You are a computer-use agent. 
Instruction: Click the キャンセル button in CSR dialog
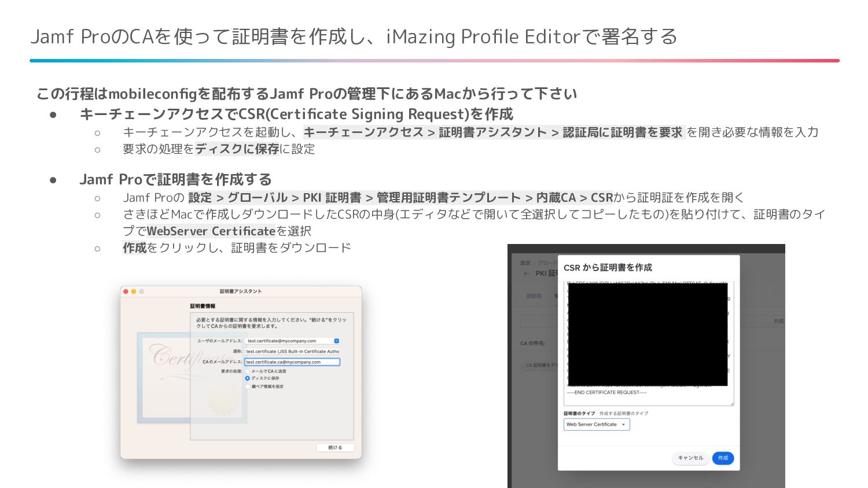click(x=690, y=458)
